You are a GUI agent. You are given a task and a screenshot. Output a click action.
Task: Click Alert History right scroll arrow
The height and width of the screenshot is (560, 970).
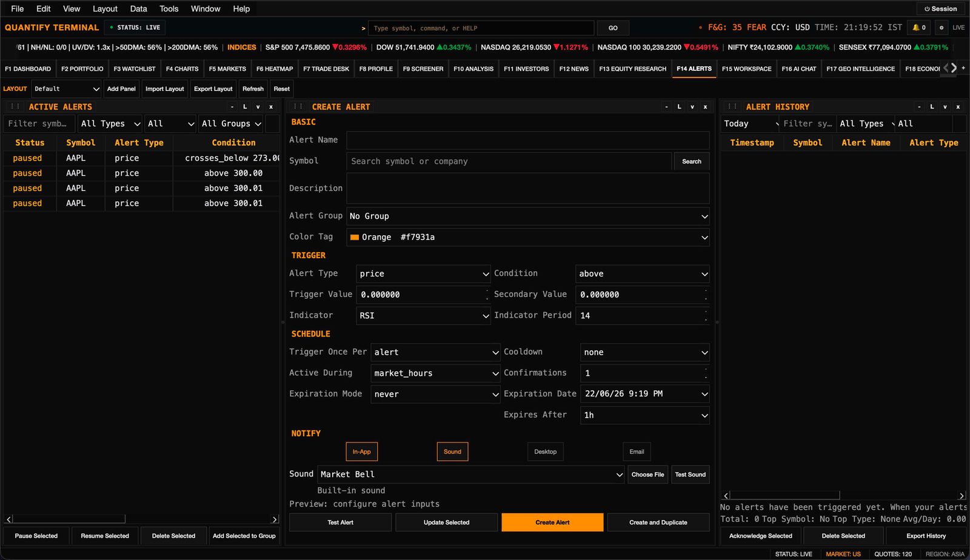click(961, 496)
